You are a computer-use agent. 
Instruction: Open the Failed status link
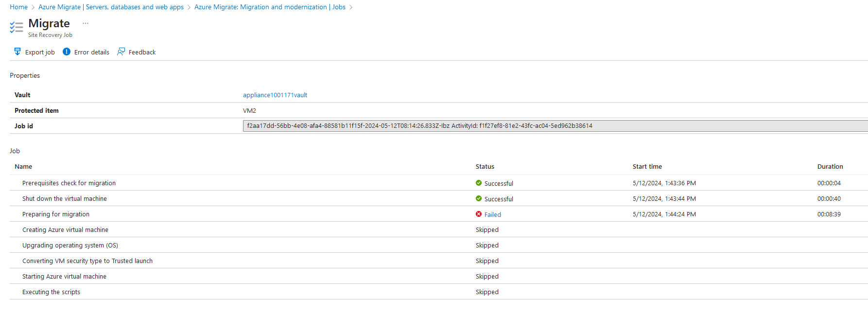[x=492, y=214]
